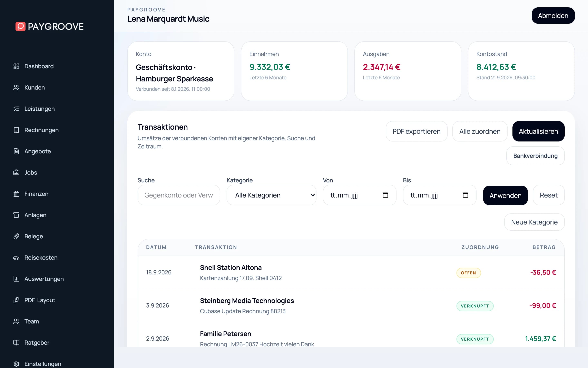Click the Rechnungen receipt icon
Viewport: 588px width, 368px height.
click(x=16, y=130)
